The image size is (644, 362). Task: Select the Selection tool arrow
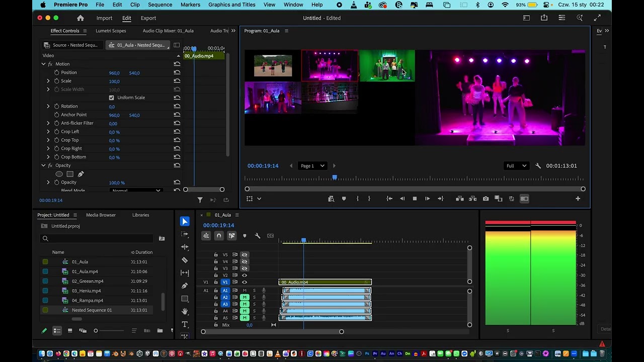click(x=185, y=221)
